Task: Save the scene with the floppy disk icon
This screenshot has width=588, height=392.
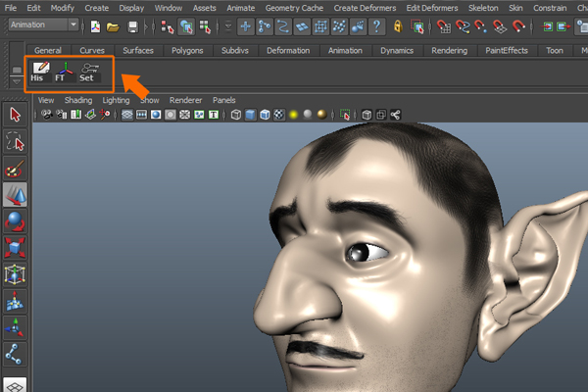Action: coord(132,26)
